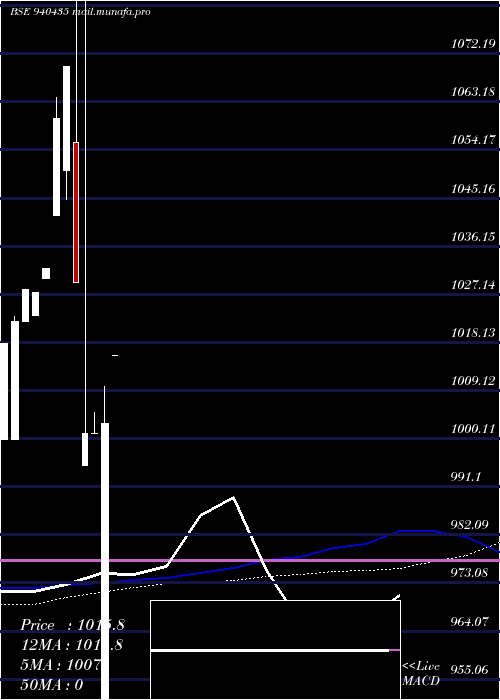This screenshot has width=500, height=700.
Task: Click the 991.1 price axis label
Action: (x=465, y=477)
